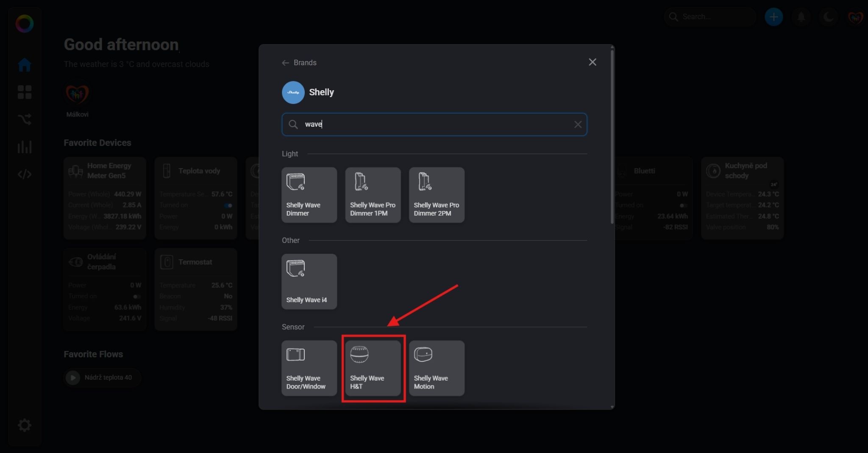This screenshot has height=453, width=868.
Task: Open Flows from the sidebar
Action: 25,120
